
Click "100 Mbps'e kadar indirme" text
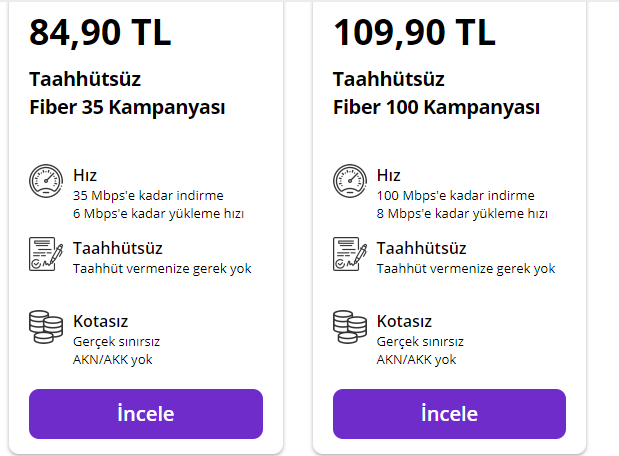click(455, 196)
